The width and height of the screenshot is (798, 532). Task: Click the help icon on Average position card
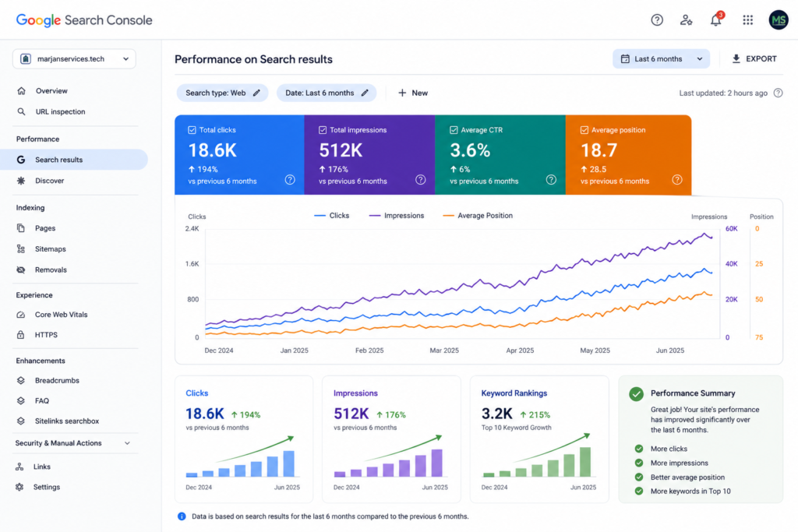(677, 179)
